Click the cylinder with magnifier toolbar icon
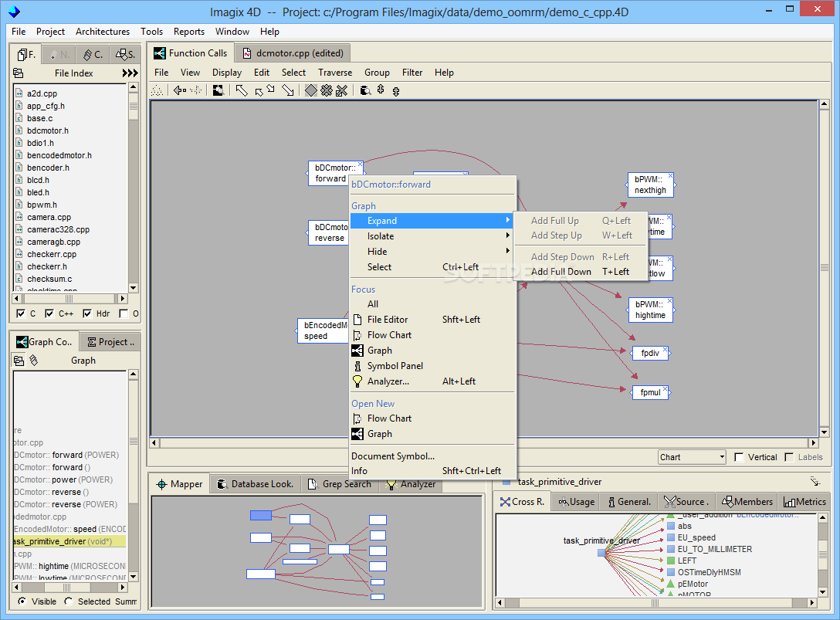The image size is (840, 620). [x=365, y=90]
